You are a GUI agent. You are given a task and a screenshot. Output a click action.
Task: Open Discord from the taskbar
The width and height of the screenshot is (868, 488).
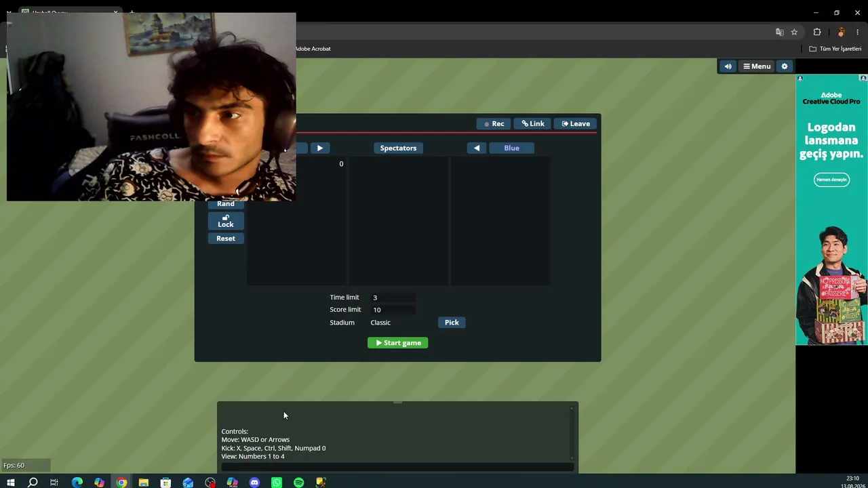[254, 483]
